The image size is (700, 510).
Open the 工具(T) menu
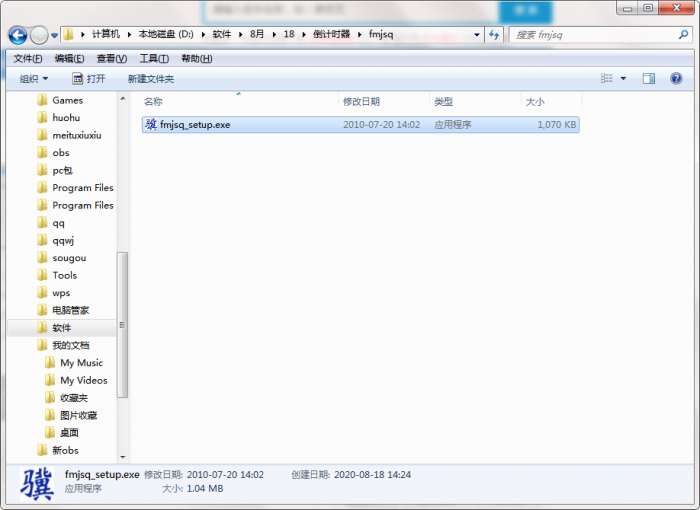tap(154, 59)
